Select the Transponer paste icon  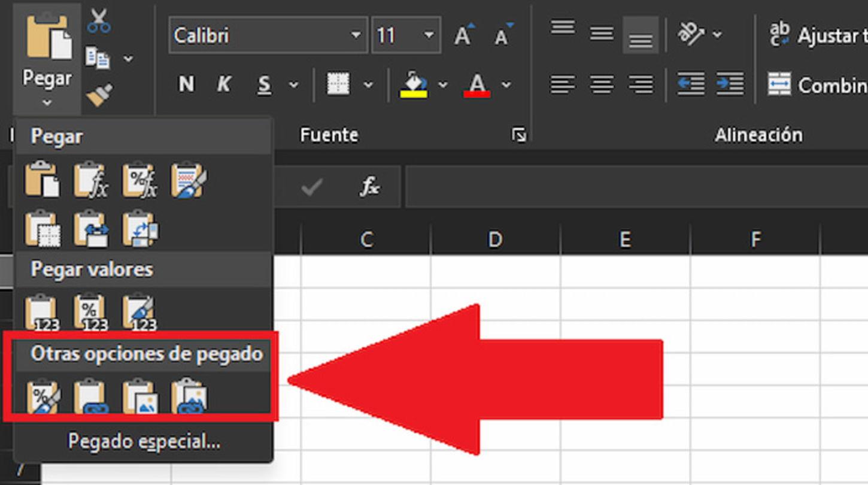click(x=139, y=231)
